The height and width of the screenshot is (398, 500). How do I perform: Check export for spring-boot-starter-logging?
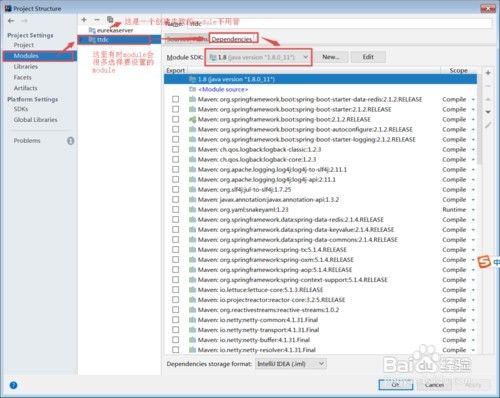[176, 139]
